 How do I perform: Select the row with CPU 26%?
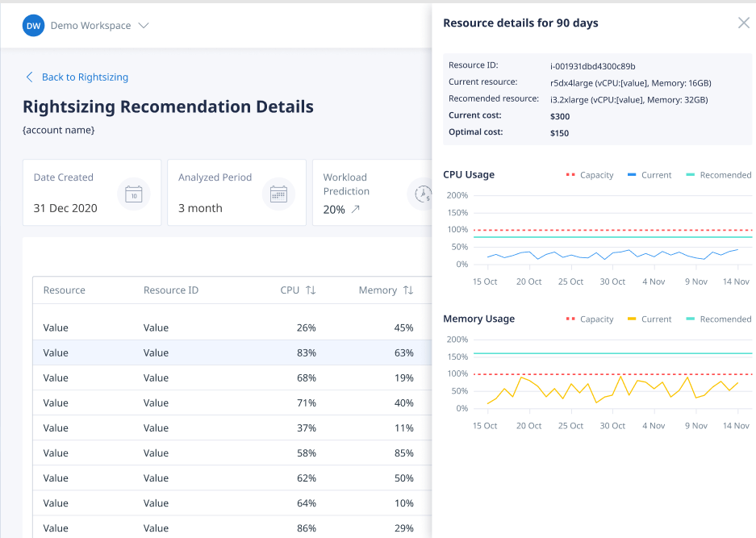232,327
